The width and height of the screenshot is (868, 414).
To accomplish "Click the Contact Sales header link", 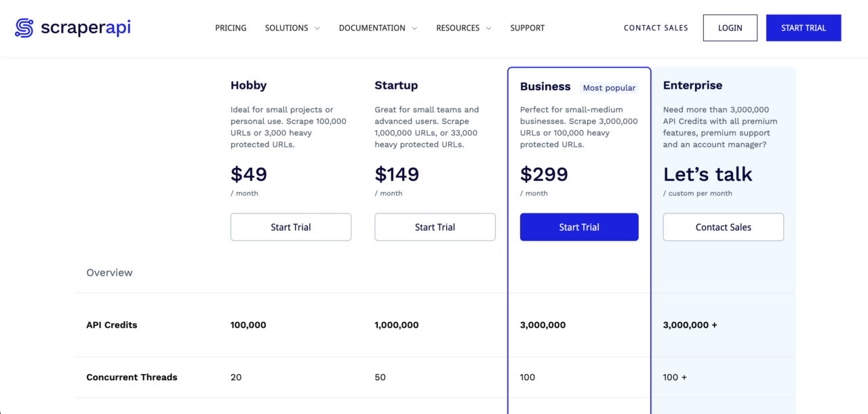I will pyautogui.click(x=656, y=28).
